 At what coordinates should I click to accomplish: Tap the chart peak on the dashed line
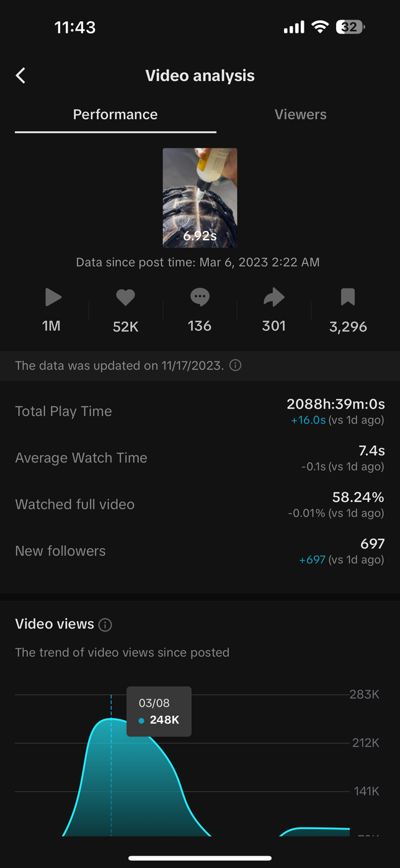112,719
